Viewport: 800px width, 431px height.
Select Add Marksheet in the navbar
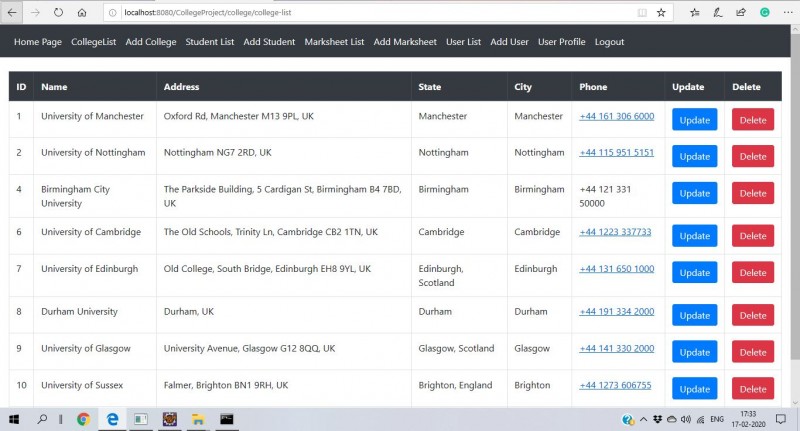pyautogui.click(x=405, y=42)
